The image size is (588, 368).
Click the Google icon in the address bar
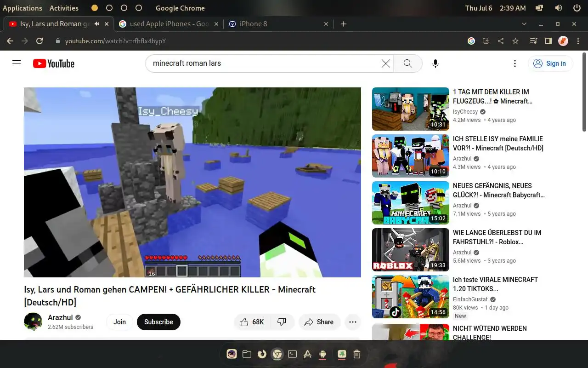point(471,41)
